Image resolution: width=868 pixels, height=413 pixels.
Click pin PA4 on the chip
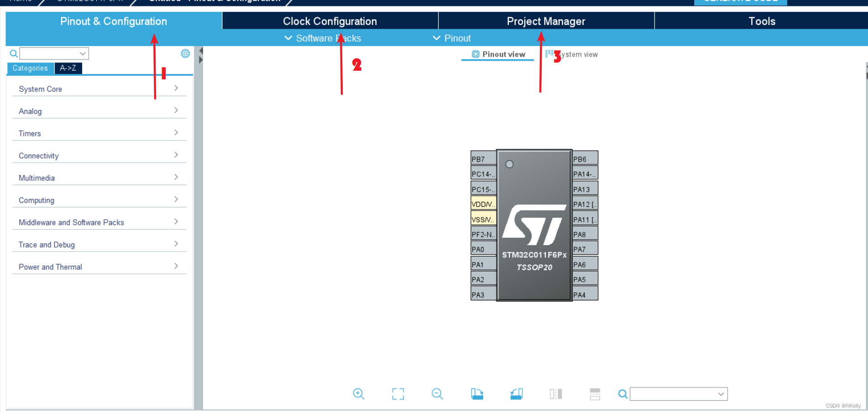(585, 294)
